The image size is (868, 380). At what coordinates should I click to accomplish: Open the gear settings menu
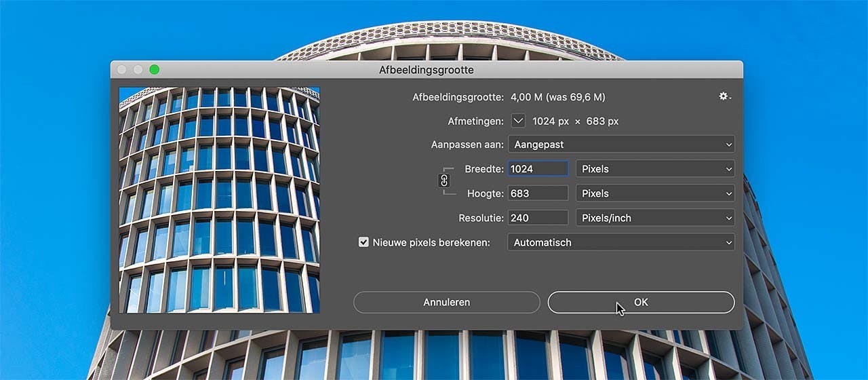click(725, 97)
